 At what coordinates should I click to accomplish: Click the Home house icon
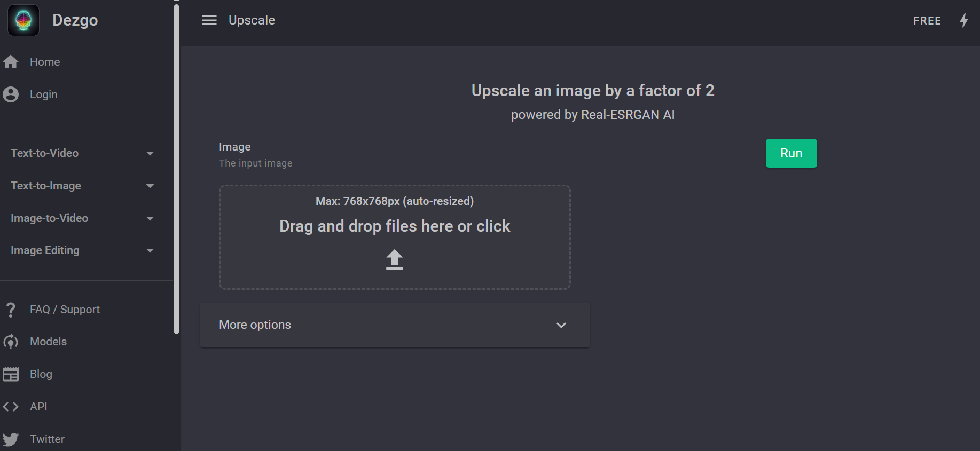tap(11, 62)
